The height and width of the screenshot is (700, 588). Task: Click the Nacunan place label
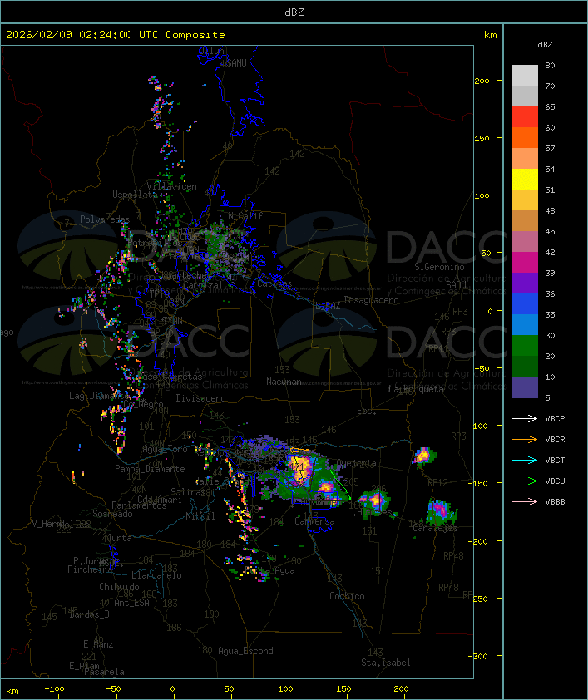click(x=284, y=382)
